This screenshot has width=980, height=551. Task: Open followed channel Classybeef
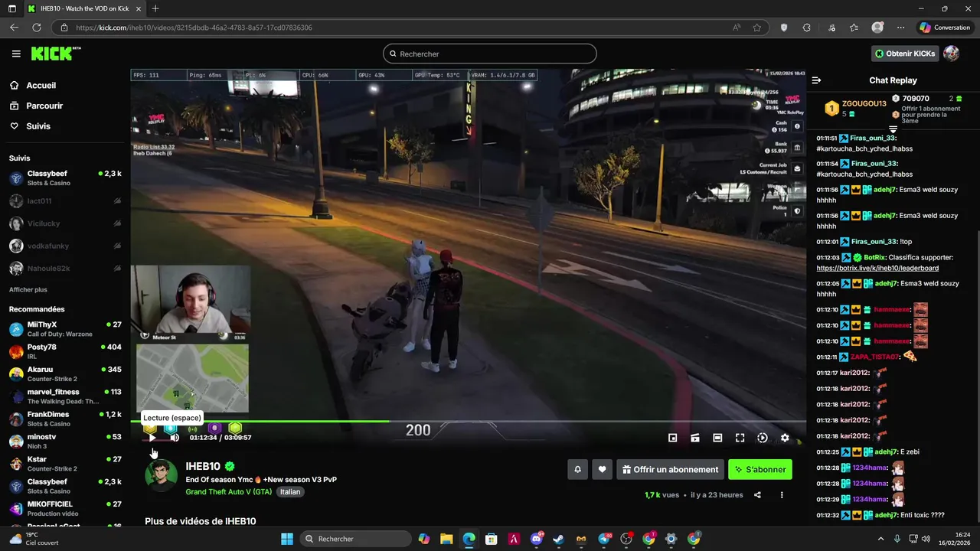(x=65, y=178)
